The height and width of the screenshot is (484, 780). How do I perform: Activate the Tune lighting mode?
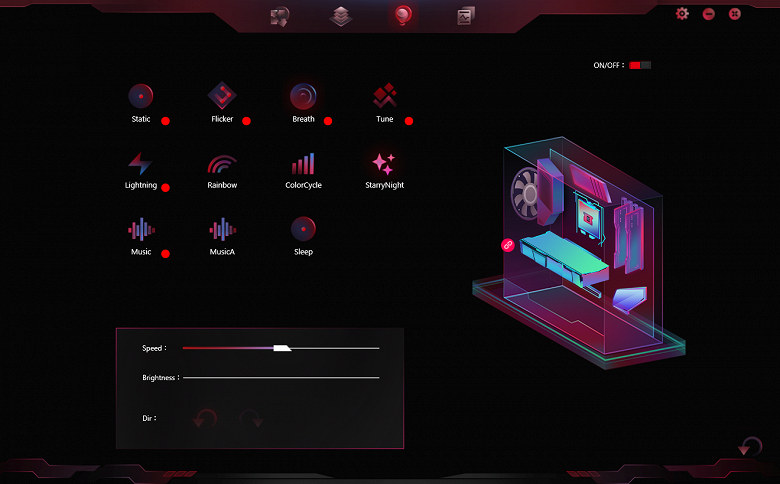coord(385,96)
